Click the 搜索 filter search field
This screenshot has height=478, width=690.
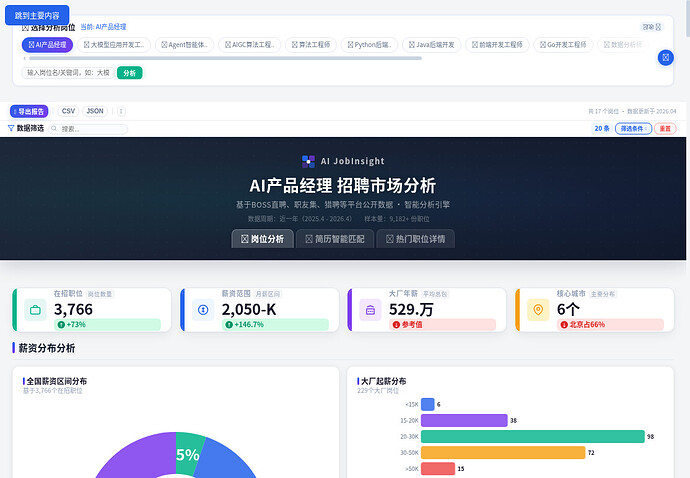click(88, 129)
